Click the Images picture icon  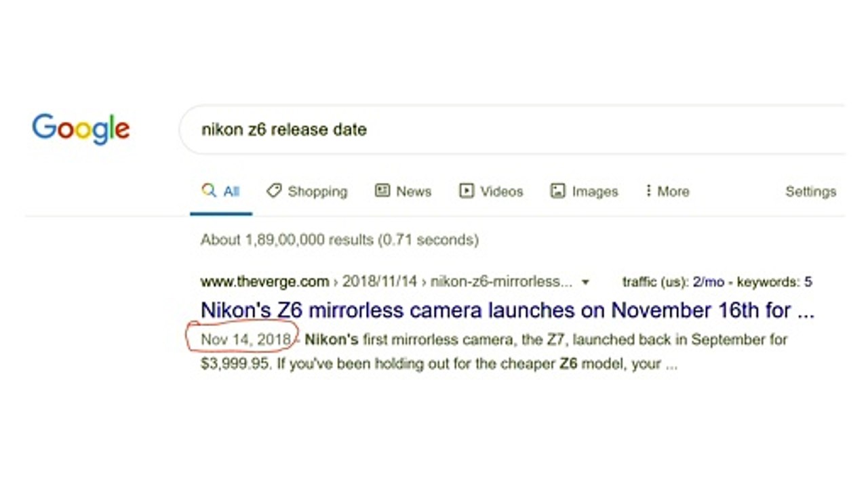point(557,191)
